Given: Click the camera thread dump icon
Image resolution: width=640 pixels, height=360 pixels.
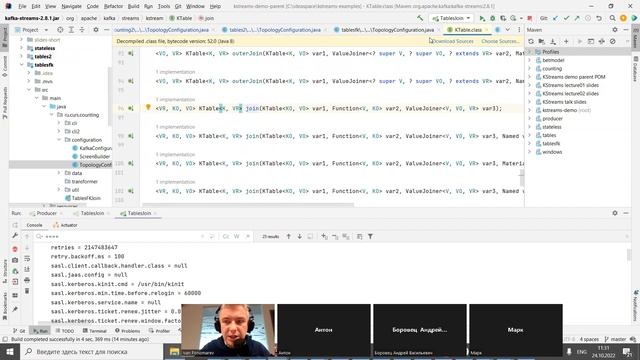Looking at the screenshot, I should (15, 260).
